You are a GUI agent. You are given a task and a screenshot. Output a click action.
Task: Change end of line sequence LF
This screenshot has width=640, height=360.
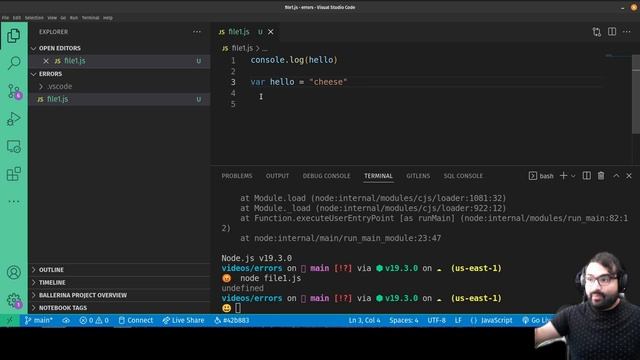pyautogui.click(x=458, y=320)
